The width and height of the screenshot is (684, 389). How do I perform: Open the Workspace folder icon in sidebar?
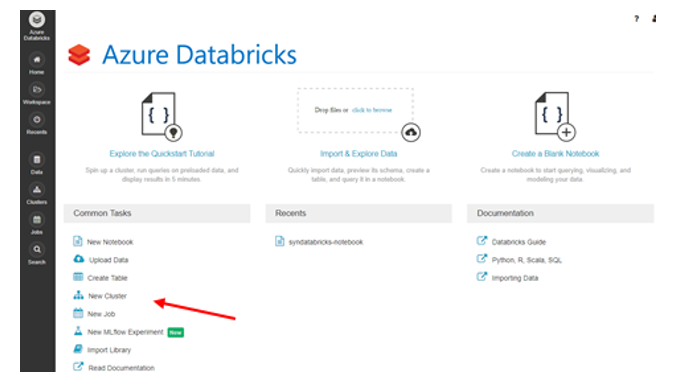(x=37, y=90)
